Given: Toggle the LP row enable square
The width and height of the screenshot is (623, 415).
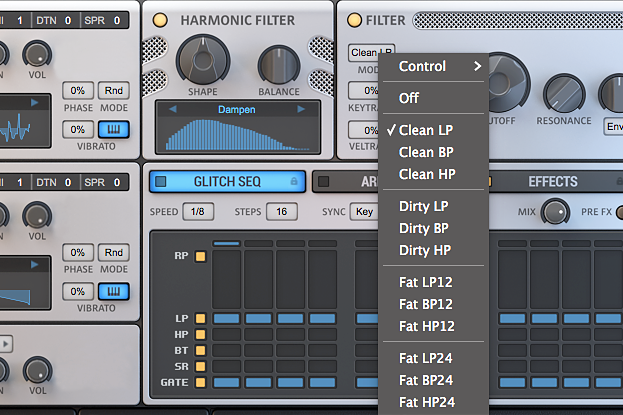Looking at the screenshot, I should (200, 318).
